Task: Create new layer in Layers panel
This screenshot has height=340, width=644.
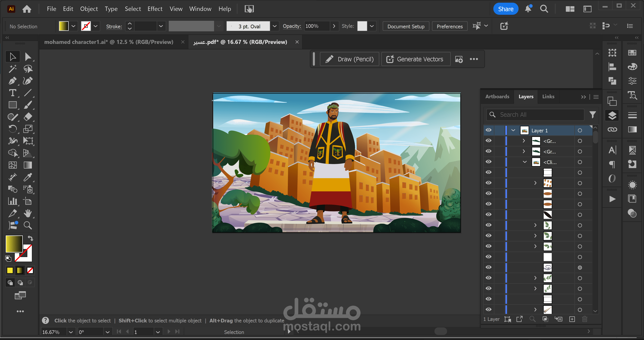Action: pos(572,319)
